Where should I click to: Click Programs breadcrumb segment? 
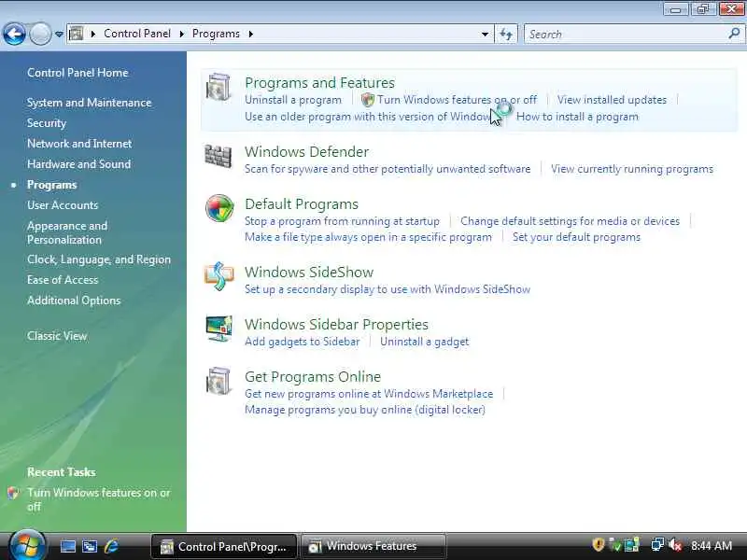pyautogui.click(x=216, y=34)
